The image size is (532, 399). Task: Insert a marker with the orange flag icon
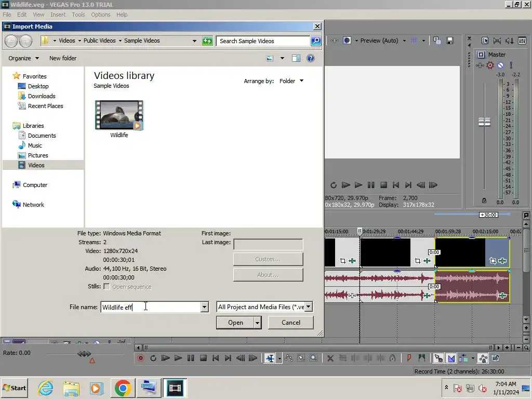pyautogui.click(x=409, y=358)
